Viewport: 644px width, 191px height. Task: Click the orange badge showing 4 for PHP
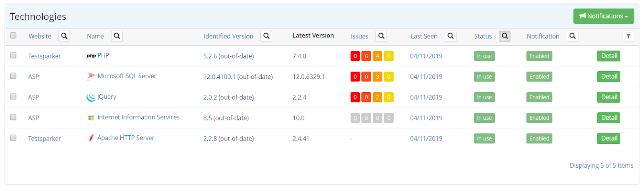(378, 56)
